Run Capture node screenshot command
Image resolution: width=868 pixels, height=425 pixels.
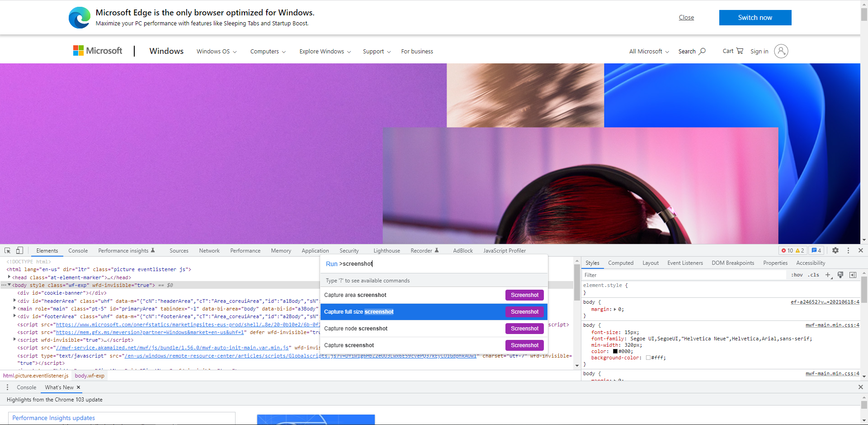pos(434,329)
